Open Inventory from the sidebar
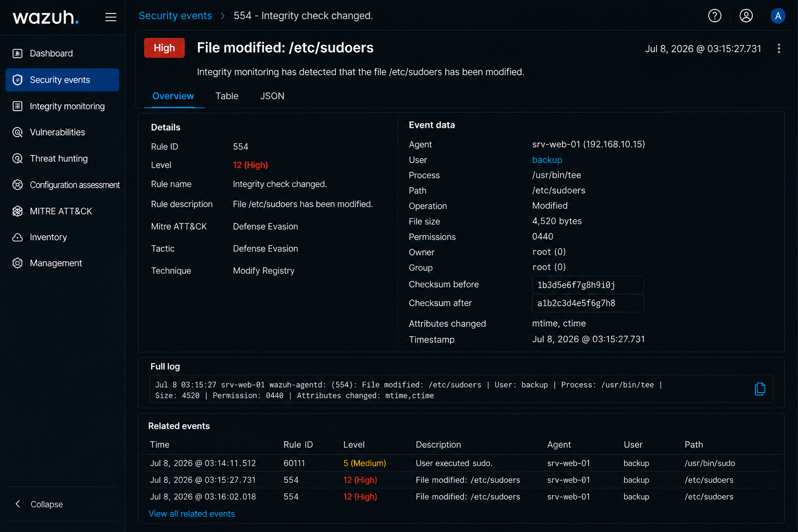The height and width of the screenshot is (532, 798). pos(62,237)
